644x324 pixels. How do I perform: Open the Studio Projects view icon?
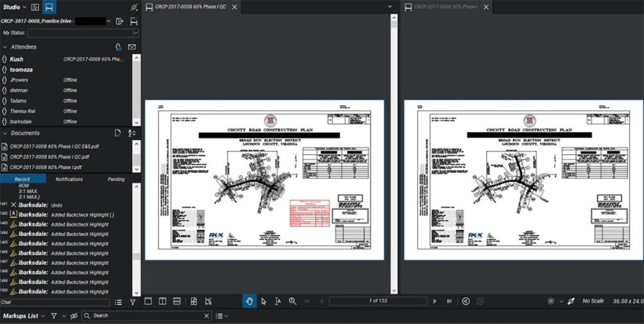35,7
